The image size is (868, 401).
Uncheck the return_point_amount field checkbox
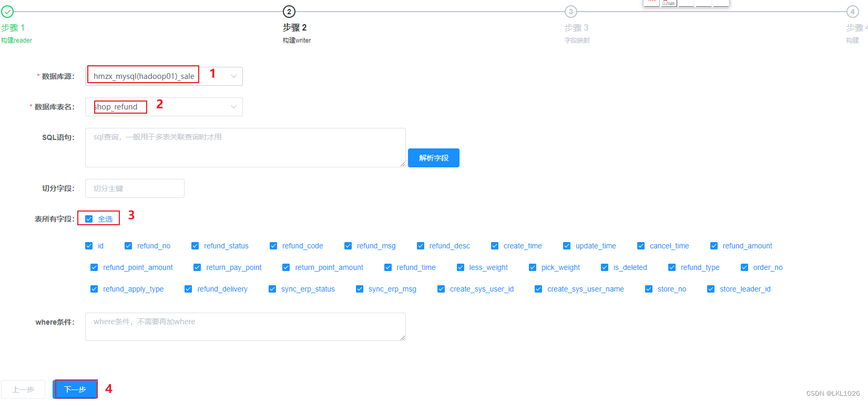(286, 267)
